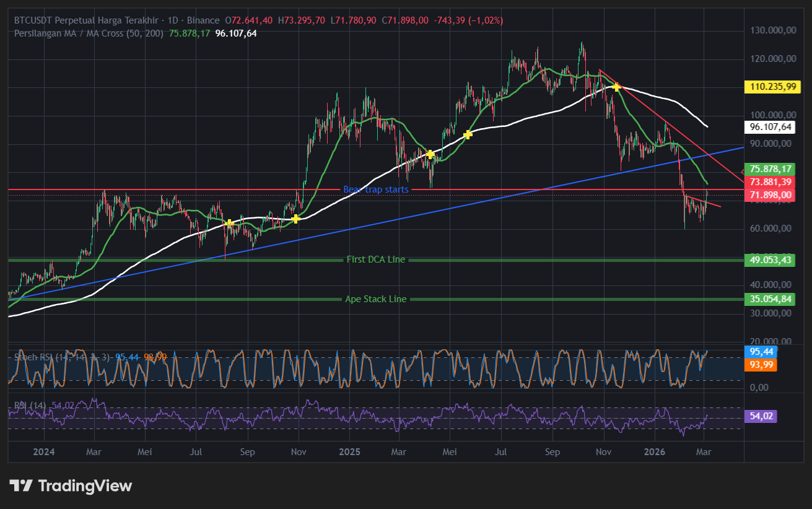The width and height of the screenshot is (812, 509).
Task: Click the 90.000,00 price scale value
Action: tap(771, 144)
